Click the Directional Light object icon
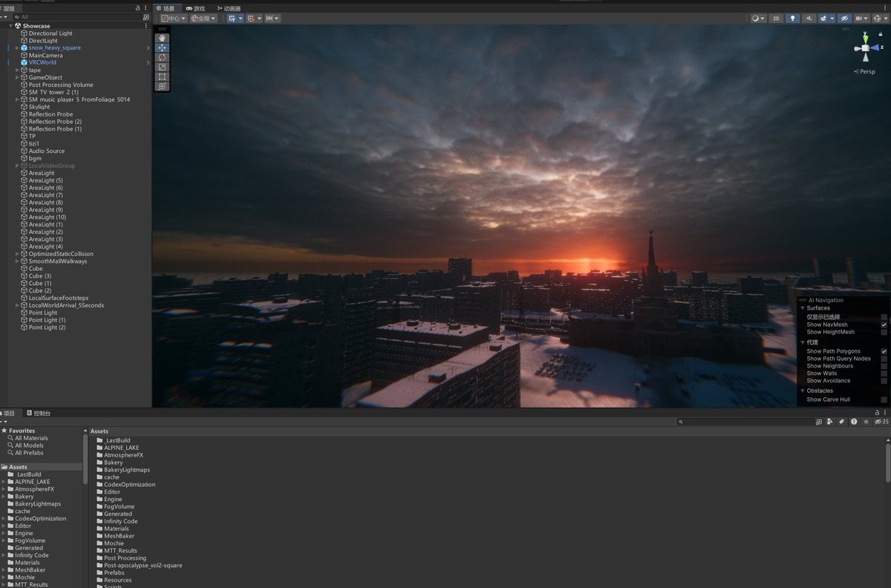 pos(24,33)
